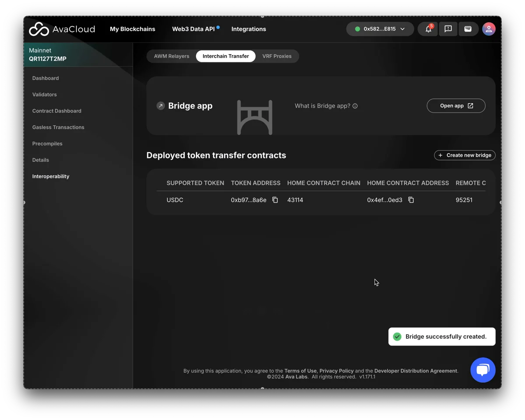Image resolution: width=525 pixels, height=420 pixels.
Task: Click What is Bridge app? link
Action: point(322,106)
